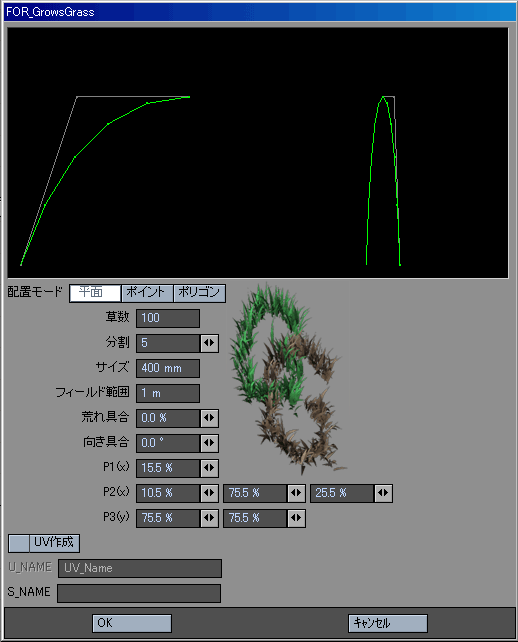This screenshot has width=518, height=642.
Task: Adjust the P2(x) 10.5 % slider arrows
Action: (209, 493)
